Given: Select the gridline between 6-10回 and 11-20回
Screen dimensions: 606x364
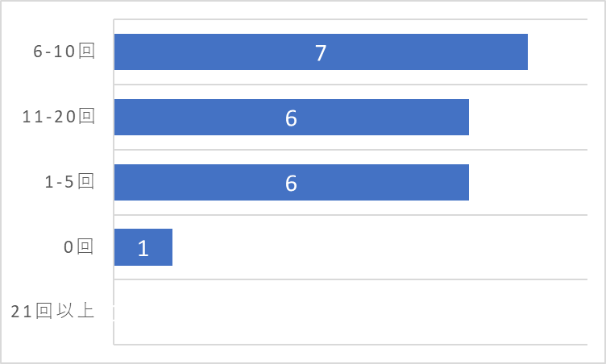Looking at the screenshot, I should 351,85.
